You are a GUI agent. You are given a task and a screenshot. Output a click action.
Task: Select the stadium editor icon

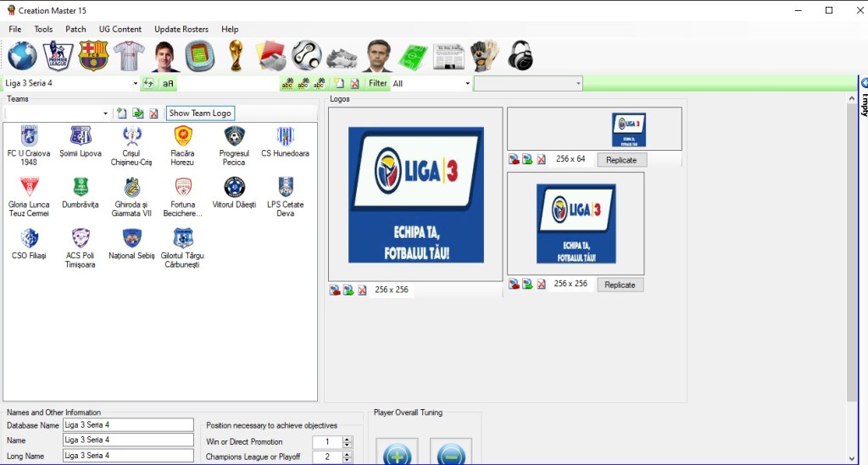200,56
